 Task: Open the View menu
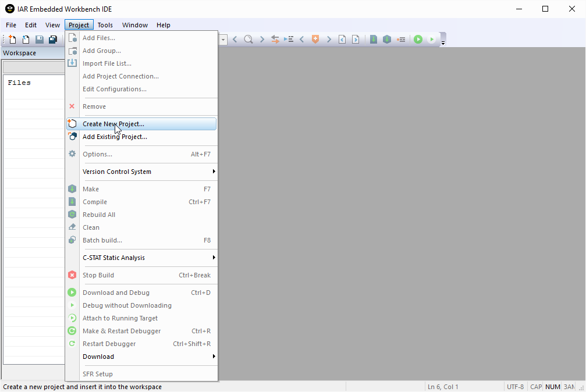(x=52, y=25)
